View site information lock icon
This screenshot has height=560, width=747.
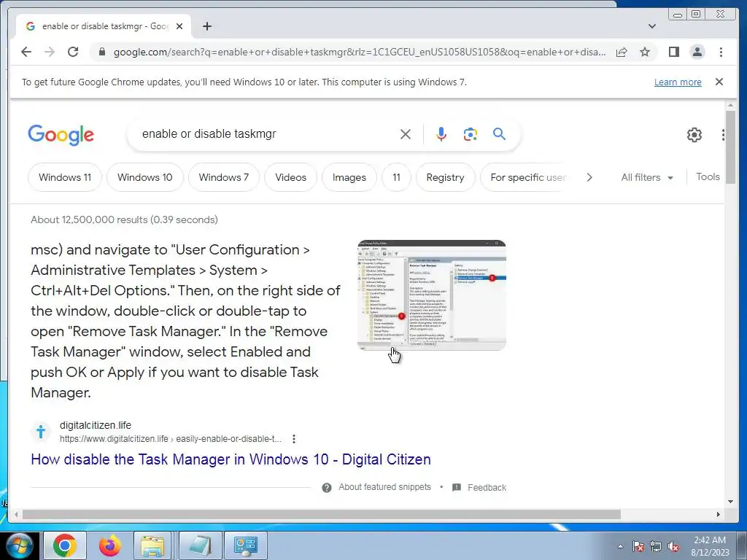click(101, 52)
